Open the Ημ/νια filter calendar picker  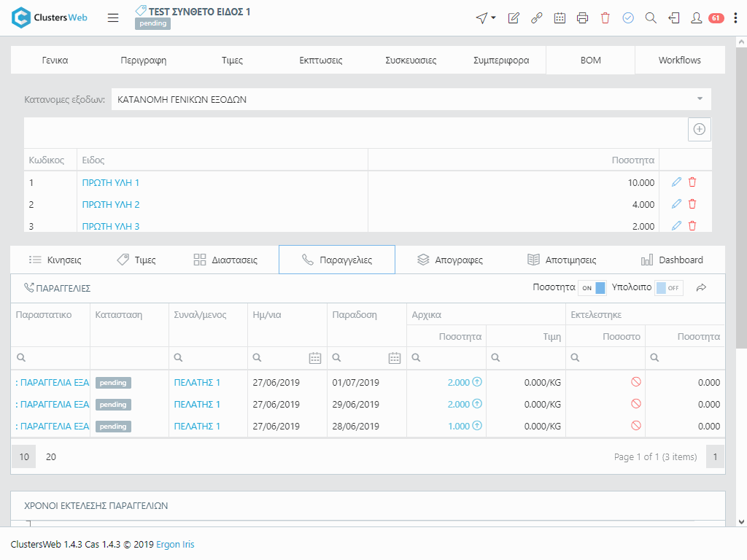click(x=315, y=358)
